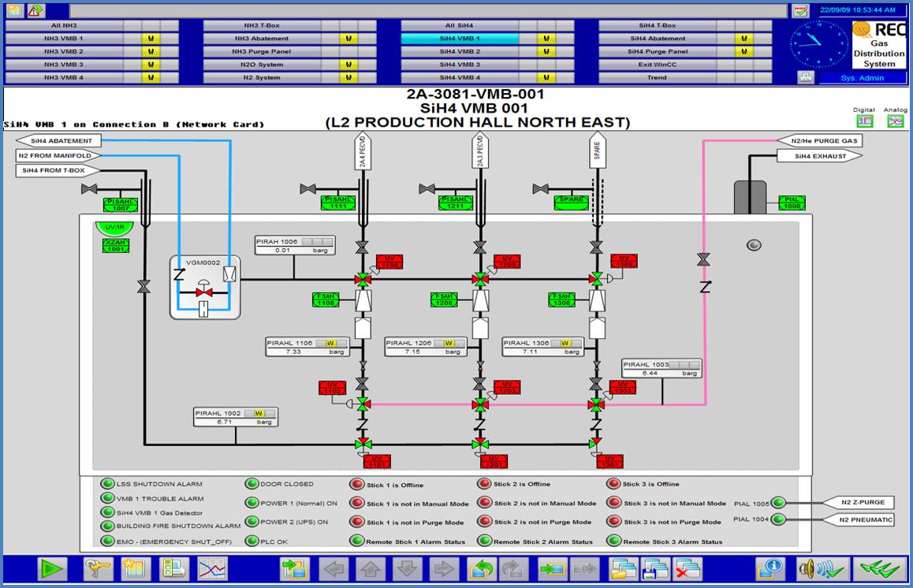Open the blue info icon in bottom toolbar
The height and width of the screenshot is (588, 913).
tap(770, 569)
